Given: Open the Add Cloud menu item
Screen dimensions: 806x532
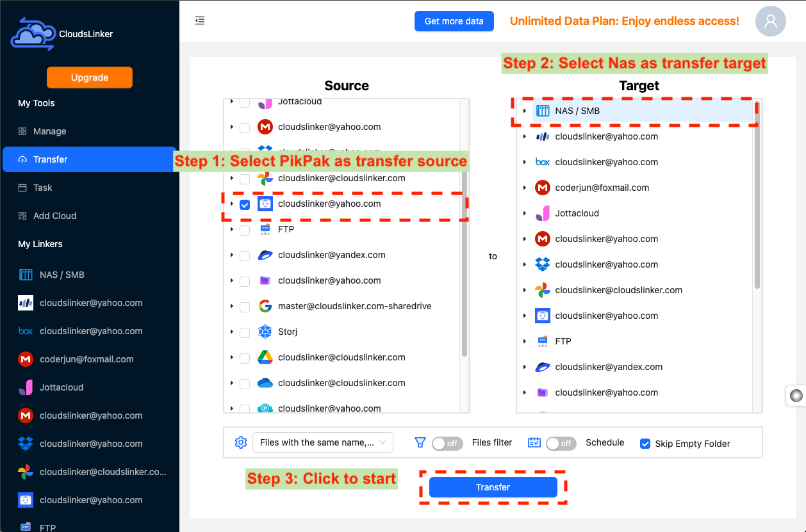Looking at the screenshot, I should coord(90,216).
